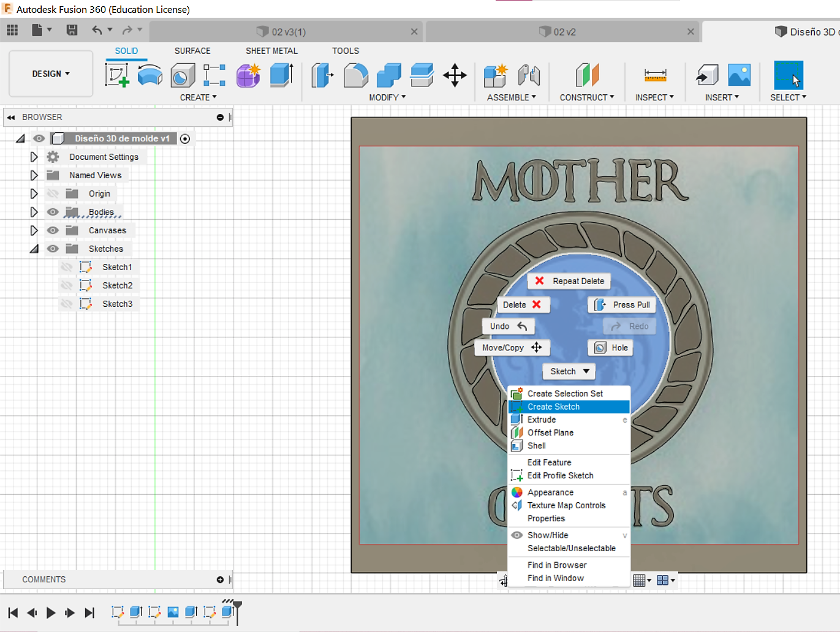Choose Offset Plane icon in Construct toolbar
Image resolution: width=840 pixels, height=632 pixels.
tap(587, 75)
